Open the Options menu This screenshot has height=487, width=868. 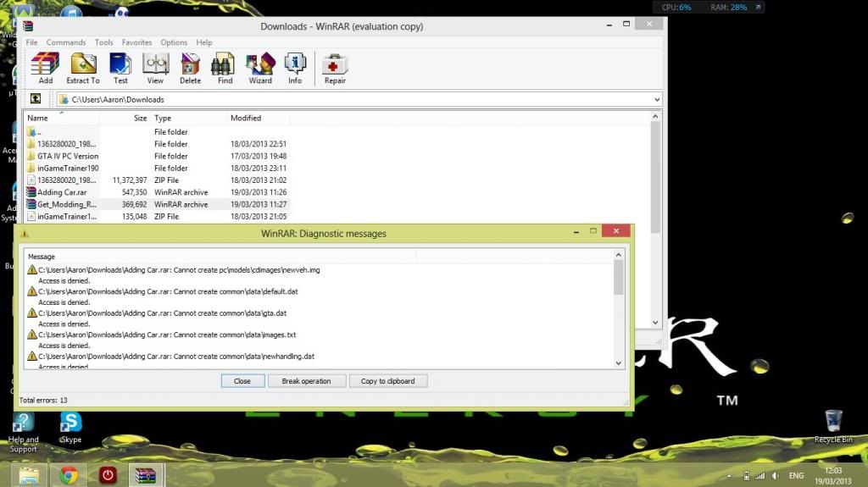[x=174, y=42]
